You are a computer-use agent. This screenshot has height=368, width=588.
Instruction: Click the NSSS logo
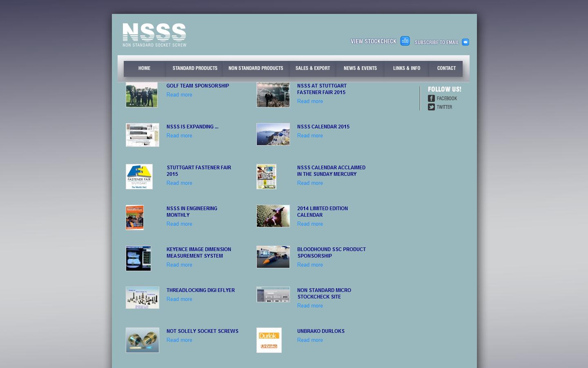point(154,35)
